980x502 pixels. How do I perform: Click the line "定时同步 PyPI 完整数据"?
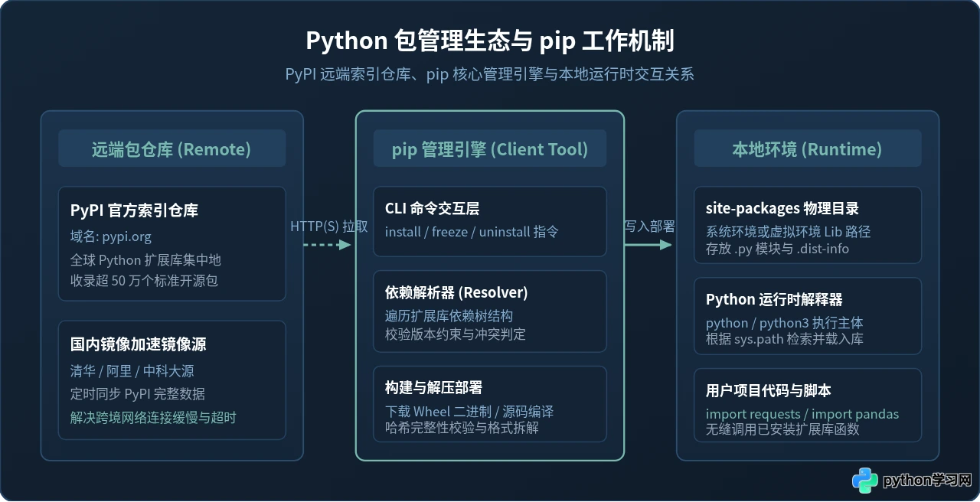coord(138,394)
